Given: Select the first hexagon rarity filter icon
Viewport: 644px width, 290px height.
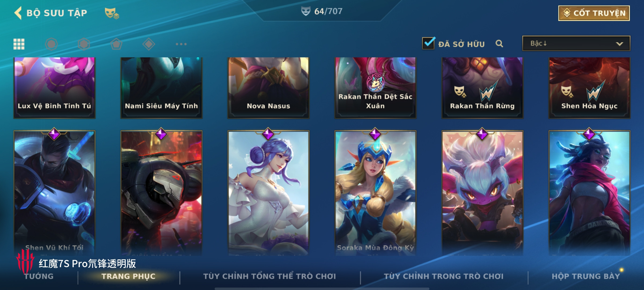Looking at the screenshot, I should click(51, 44).
